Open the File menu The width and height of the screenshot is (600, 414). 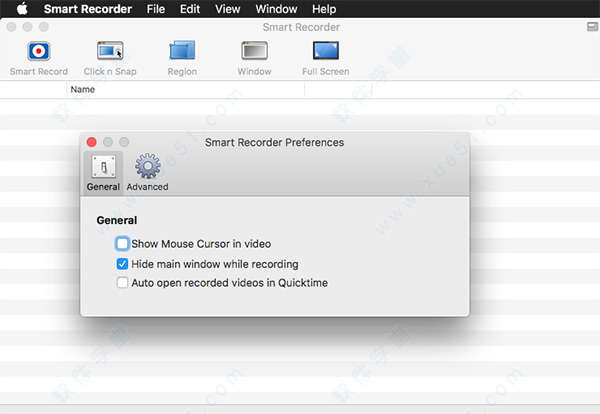pyautogui.click(x=156, y=9)
